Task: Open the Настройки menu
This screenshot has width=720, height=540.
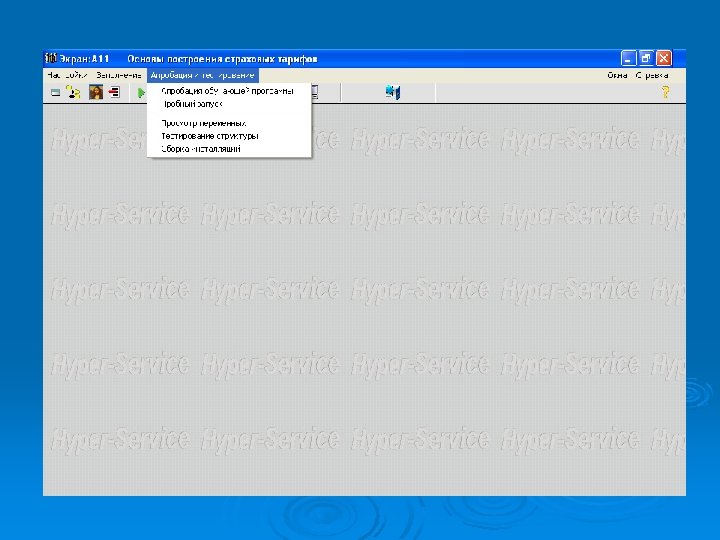Action: coord(67,75)
